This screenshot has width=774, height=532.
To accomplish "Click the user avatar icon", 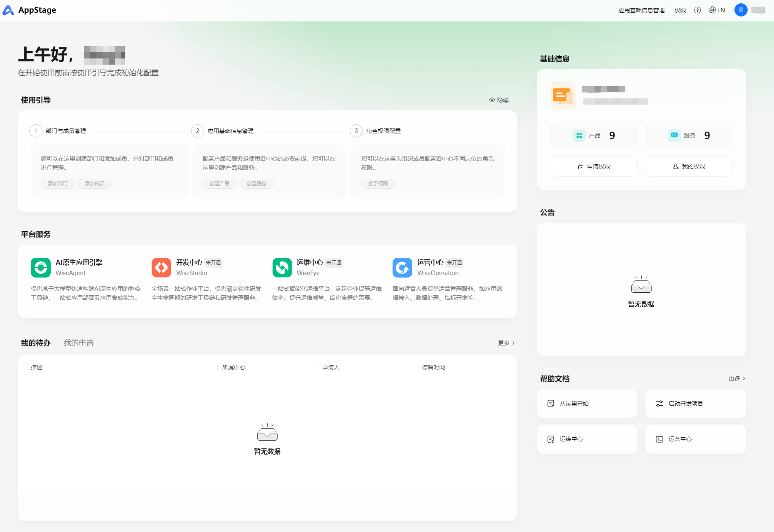I will point(741,10).
